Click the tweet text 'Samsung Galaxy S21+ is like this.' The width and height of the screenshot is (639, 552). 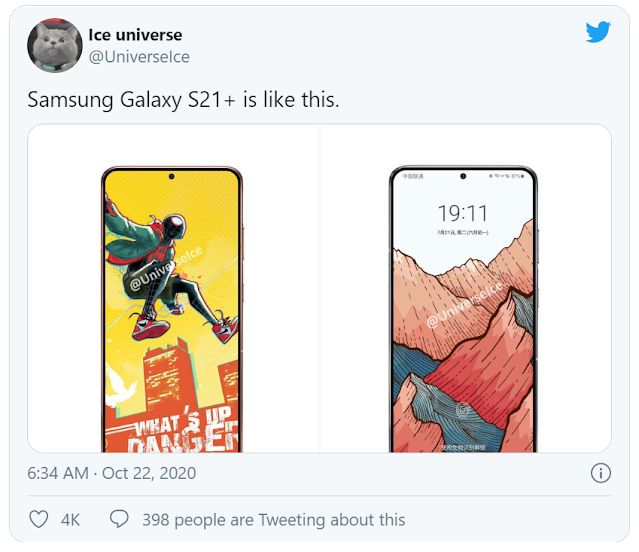click(183, 99)
